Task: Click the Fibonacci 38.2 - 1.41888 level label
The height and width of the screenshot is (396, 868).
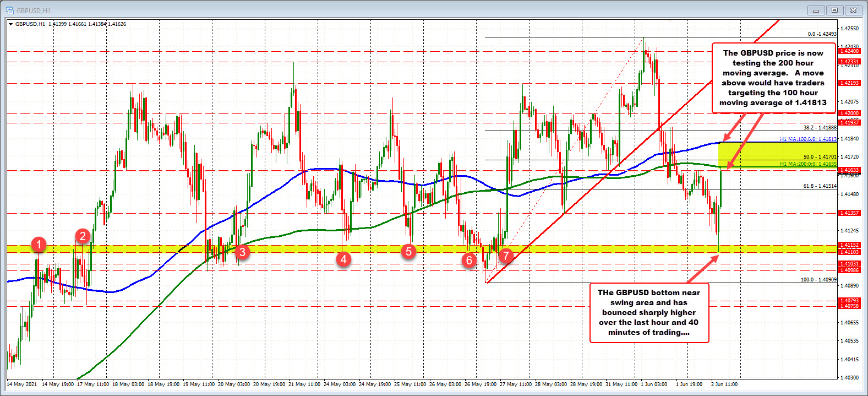Action: [820, 128]
